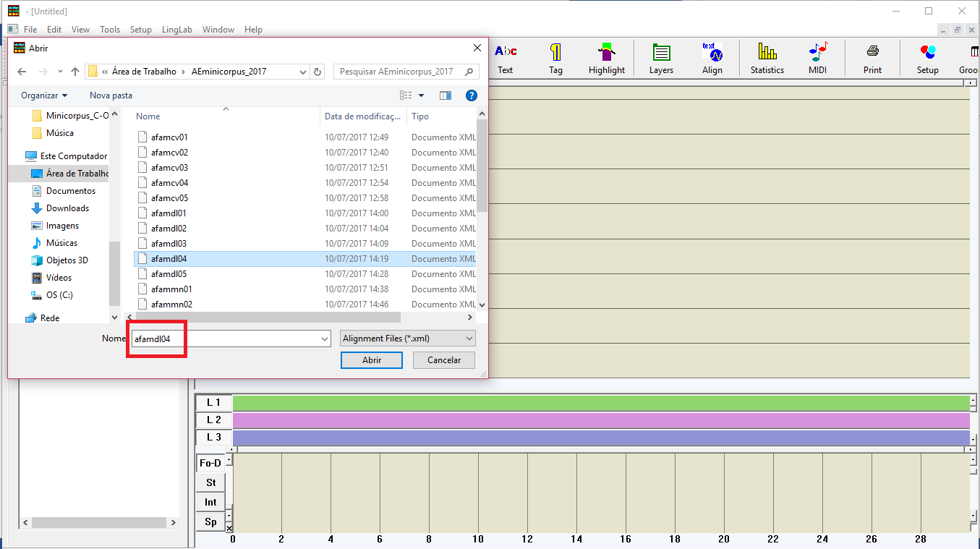Open the Organizar dropdown menu
Image resolution: width=980 pixels, height=549 pixels.
44,95
